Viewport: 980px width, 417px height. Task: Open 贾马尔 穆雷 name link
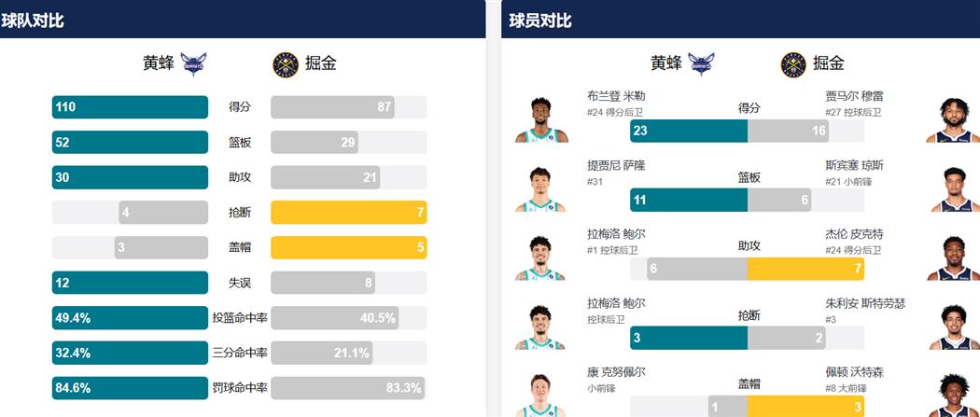tap(854, 96)
